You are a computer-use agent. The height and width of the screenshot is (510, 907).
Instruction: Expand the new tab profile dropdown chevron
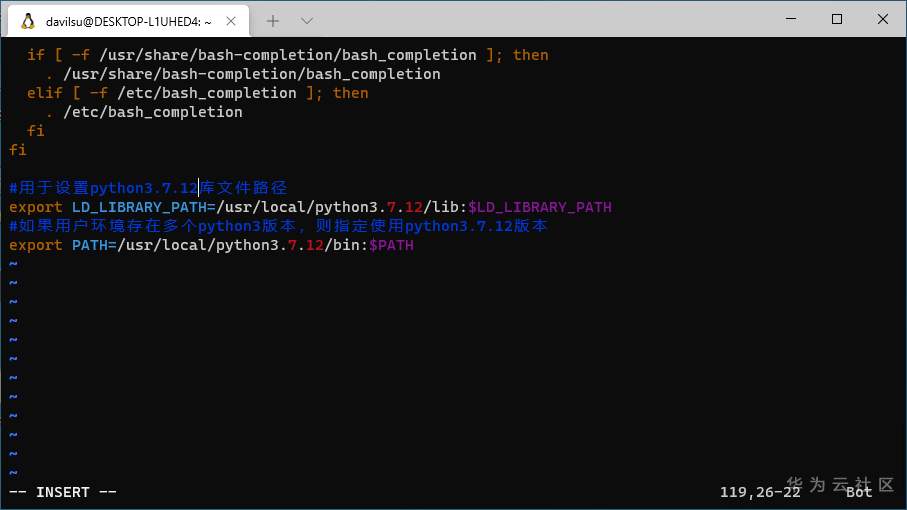tap(307, 20)
